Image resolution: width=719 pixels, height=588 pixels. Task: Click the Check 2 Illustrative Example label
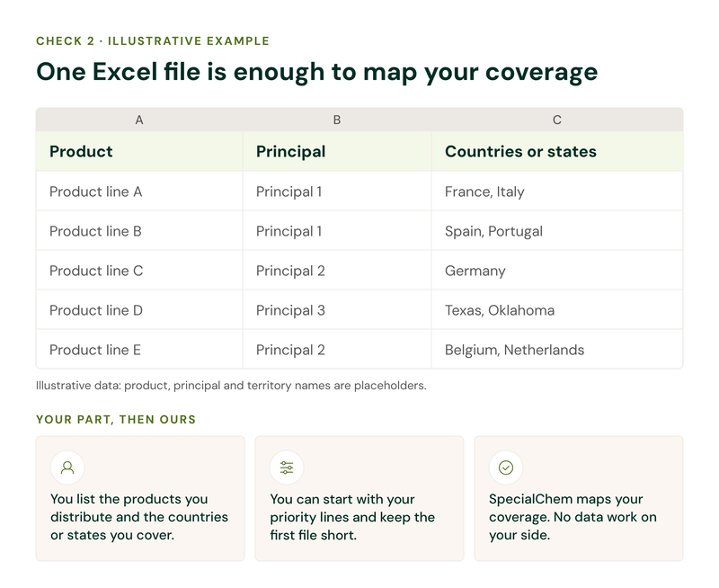pyautogui.click(x=153, y=40)
